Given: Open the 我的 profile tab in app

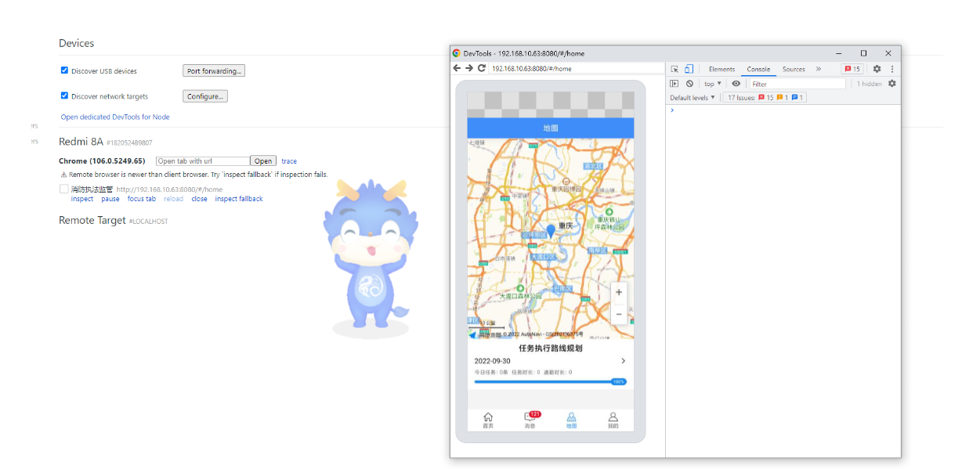Looking at the screenshot, I should tap(613, 420).
